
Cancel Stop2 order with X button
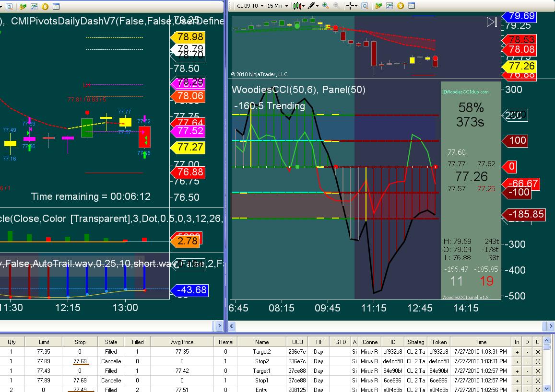pos(538,361)
